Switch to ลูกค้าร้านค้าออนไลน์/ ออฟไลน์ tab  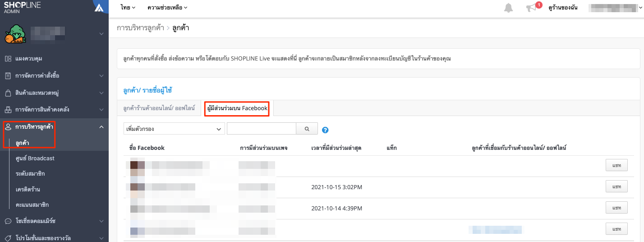pos(159,108)
